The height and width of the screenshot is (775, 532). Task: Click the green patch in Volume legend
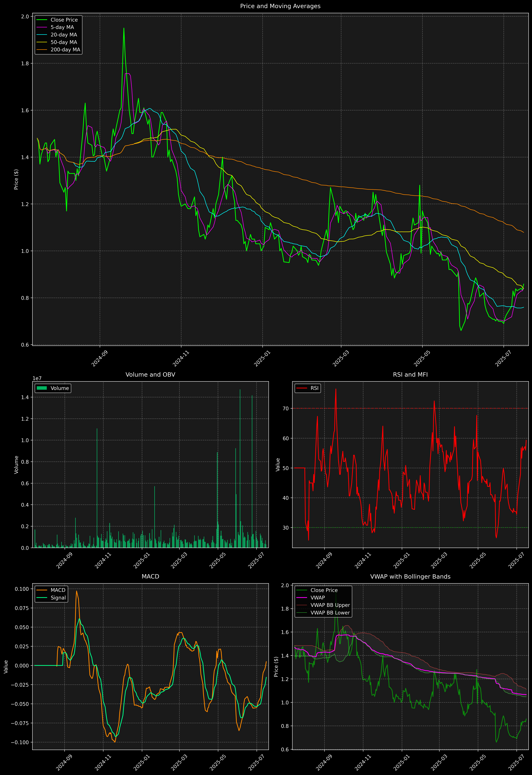pos(42,388)
